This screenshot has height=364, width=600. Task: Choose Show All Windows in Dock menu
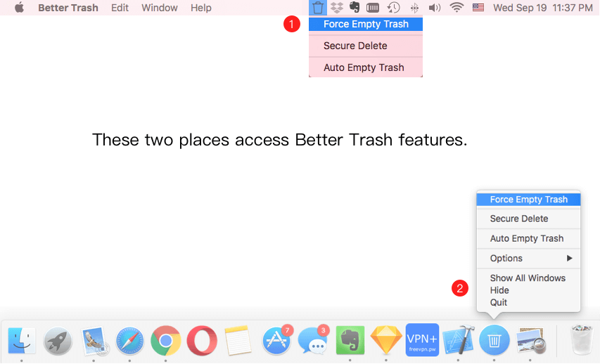tap(528, 278)
